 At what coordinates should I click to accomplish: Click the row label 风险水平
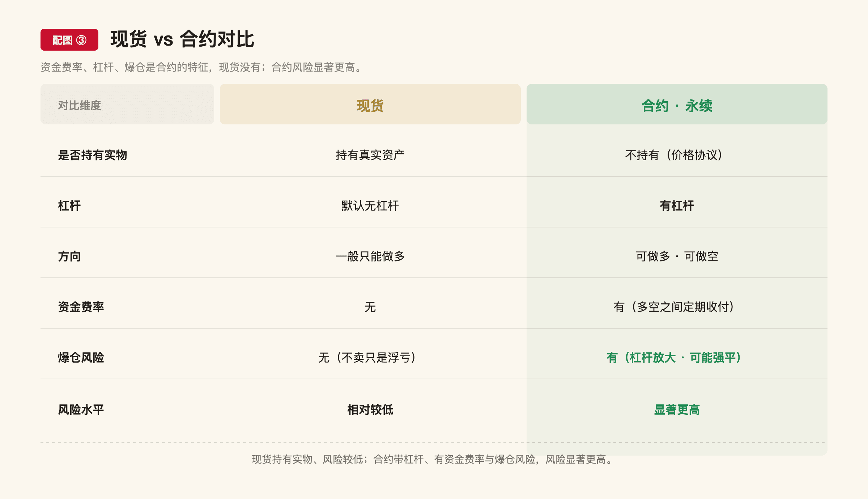(81, 410)
